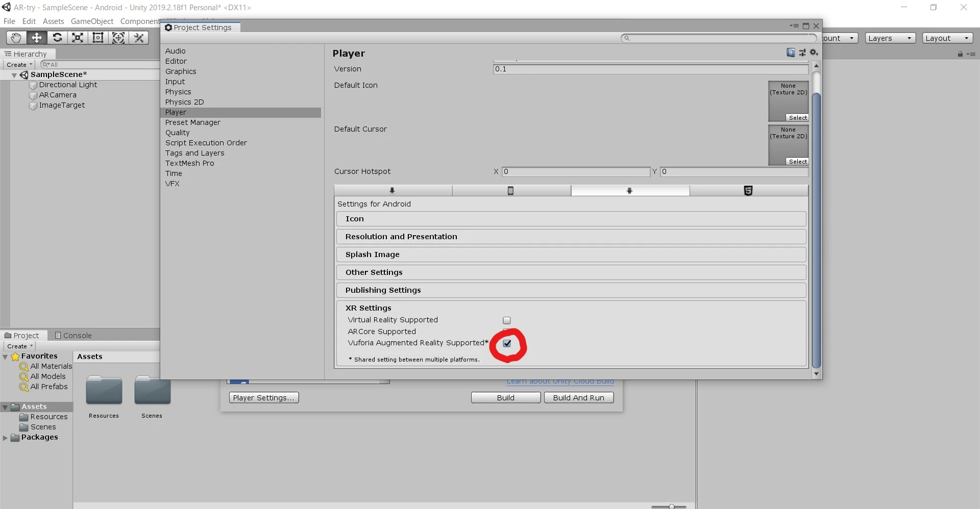Click the ImageTarget object icon

(33, 106)
